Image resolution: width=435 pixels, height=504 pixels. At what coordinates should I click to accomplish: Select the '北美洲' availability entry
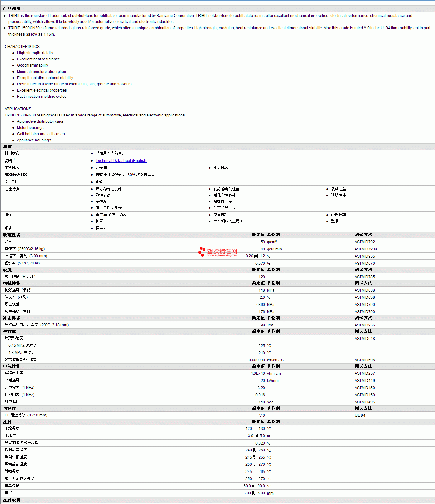[101, 168]
